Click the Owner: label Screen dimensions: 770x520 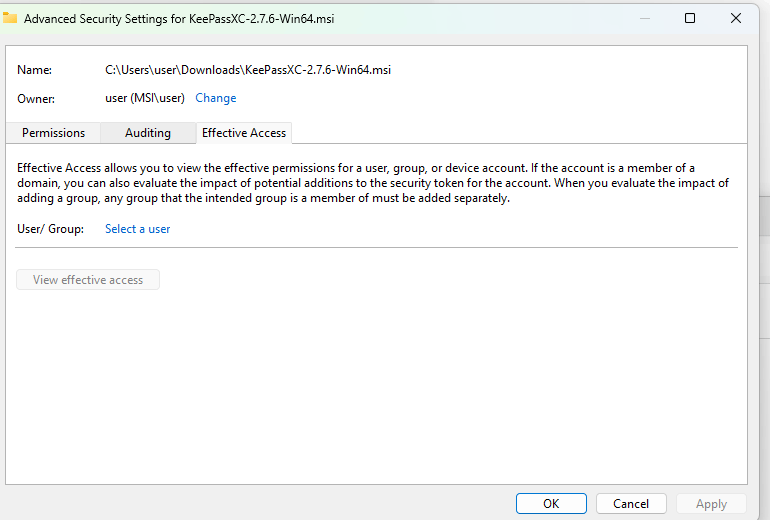coord(36,99)
